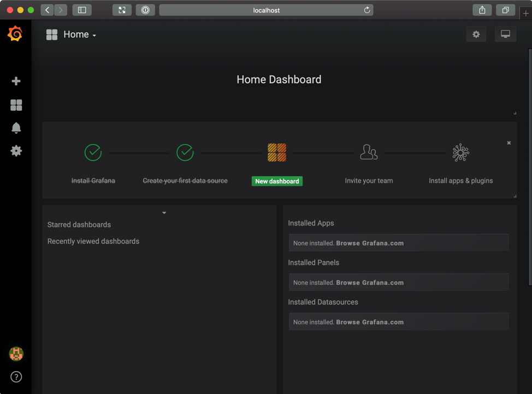Open the Create plus menu
532x394 pixels.
coord(16,81)
